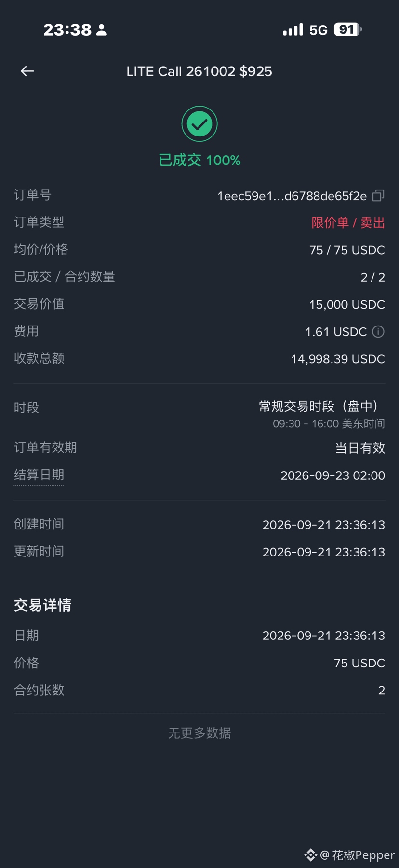Tap the 限价单 / 卖出 order type value
Image resolution: width=399 pixels, height=868 pixels.
tap(348, 222)
